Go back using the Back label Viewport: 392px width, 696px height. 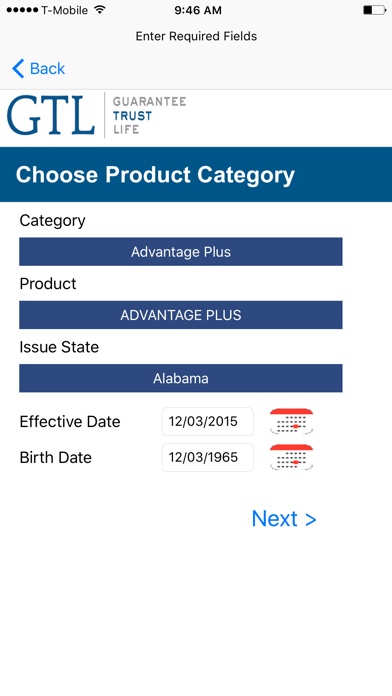[48, 69]
